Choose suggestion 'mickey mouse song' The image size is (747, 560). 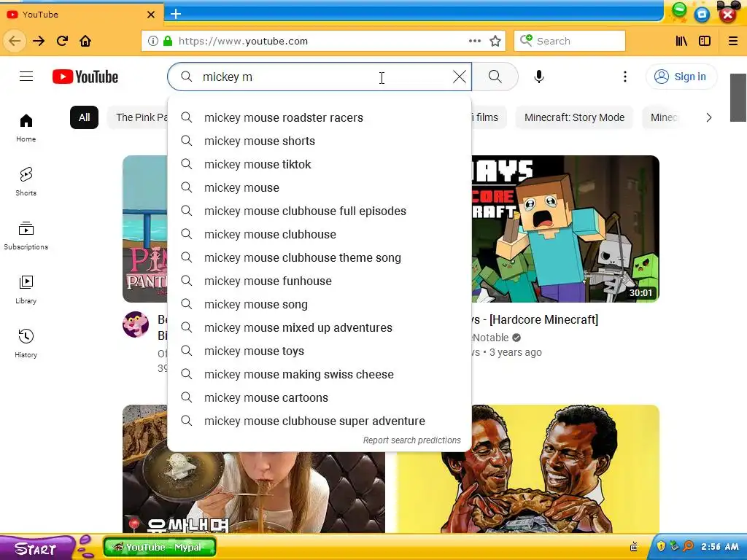pyautogui.click(x=320, y=304)
